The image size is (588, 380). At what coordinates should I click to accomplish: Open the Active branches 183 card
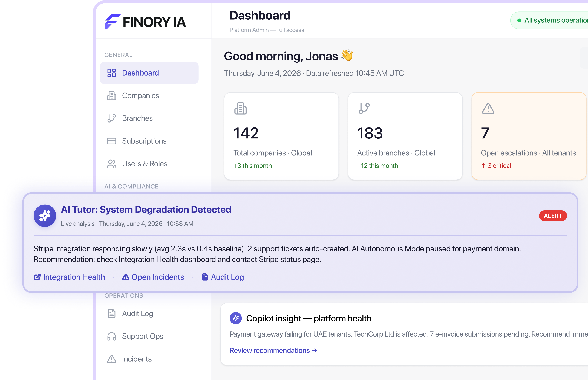(405, 136)
